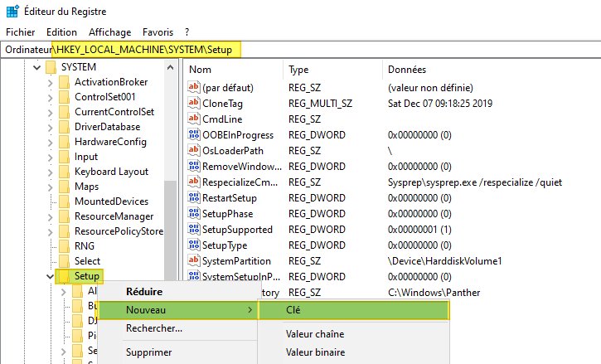Click the registry path address bar
Image resolution: width=601 pixels, height=364 pixels.
300,50
